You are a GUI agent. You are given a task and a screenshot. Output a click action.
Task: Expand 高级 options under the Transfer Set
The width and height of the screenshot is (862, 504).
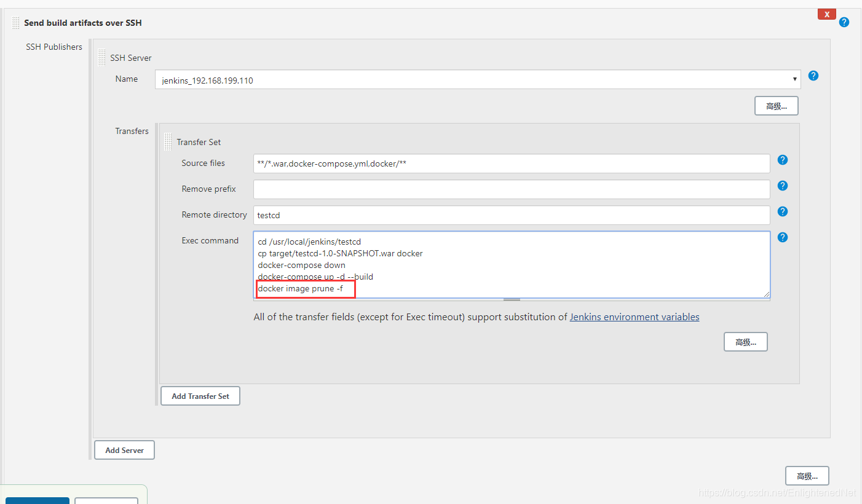[746, 342]
